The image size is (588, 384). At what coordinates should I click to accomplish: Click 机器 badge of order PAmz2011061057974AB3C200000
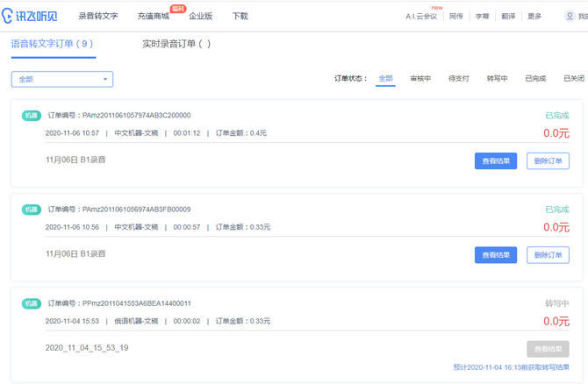point(32,116)
